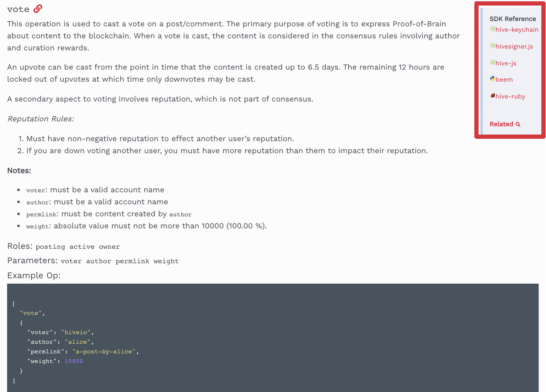Click the keychain icon next to hive-keychain
This screenshot has height=392, width=546.
click(x=492, y=29)
